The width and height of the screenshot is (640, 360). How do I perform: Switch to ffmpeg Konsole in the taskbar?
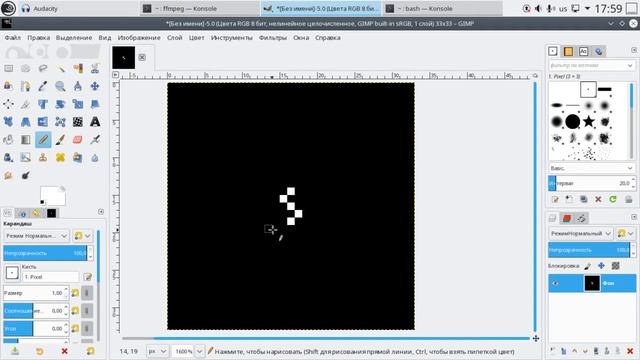click(200, 8)
